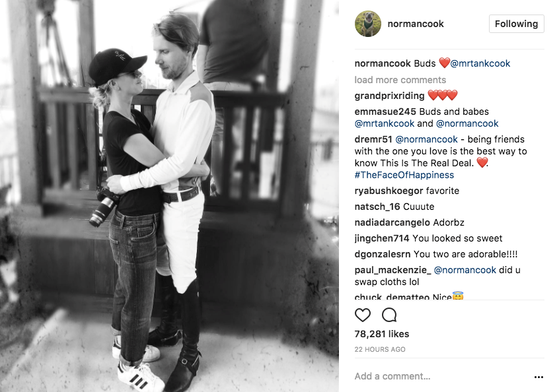Expand load more comments
The height and width of the screenshot is (392, 559).
point(400,80)
